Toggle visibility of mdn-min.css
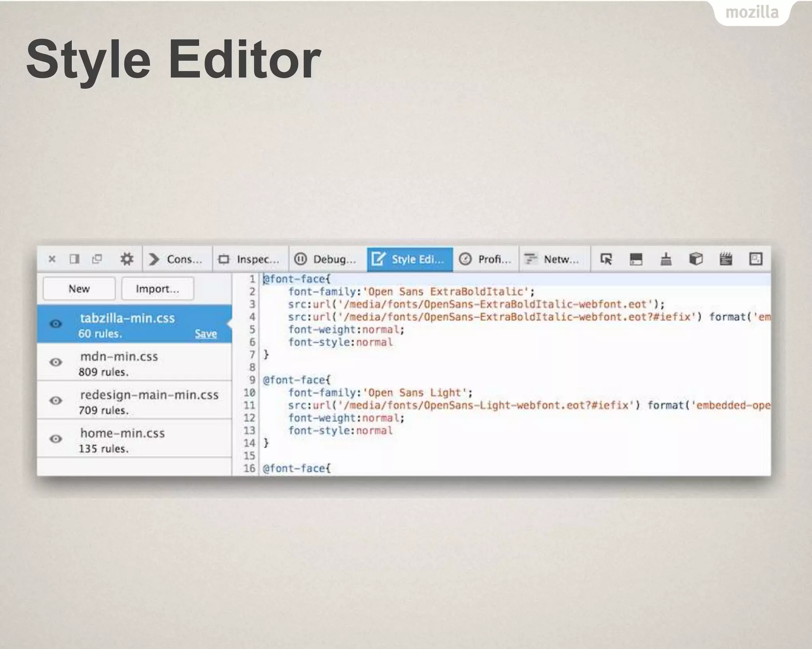 pos(56,362)
